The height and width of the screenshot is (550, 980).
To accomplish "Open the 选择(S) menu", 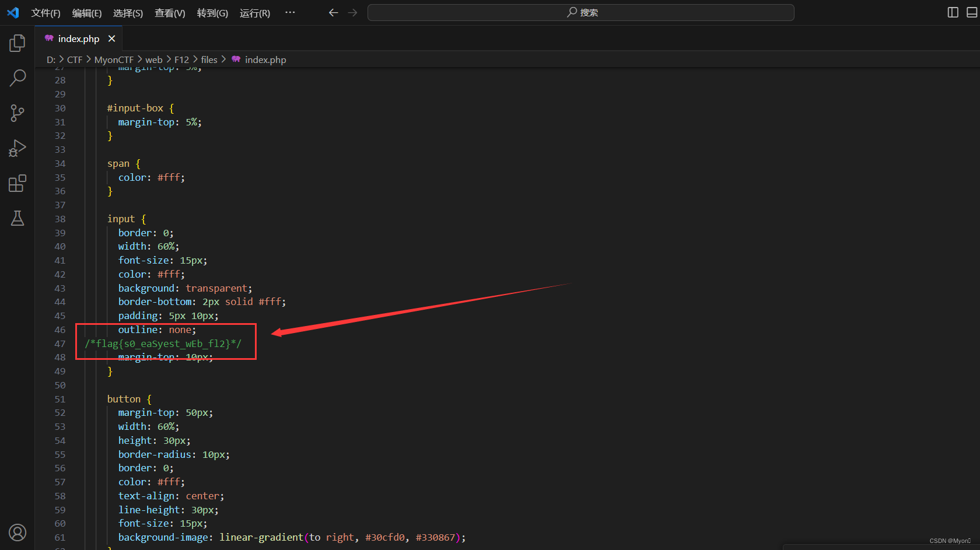I will point(128,13).
